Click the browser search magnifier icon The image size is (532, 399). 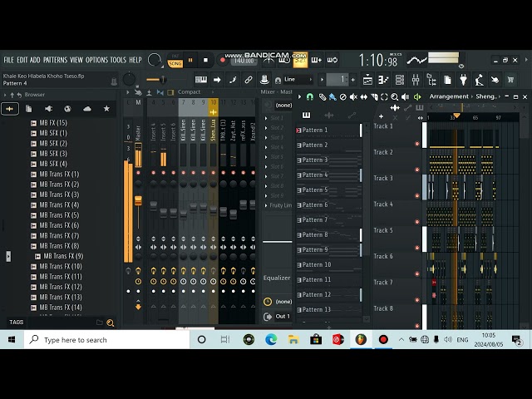point(111,323)
